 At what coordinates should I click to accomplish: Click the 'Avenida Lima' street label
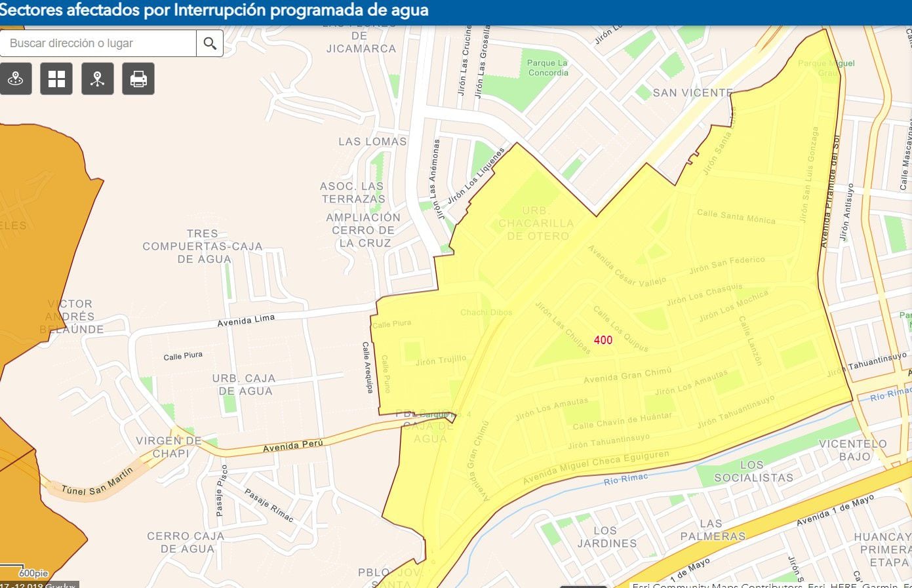pos(246,321)
